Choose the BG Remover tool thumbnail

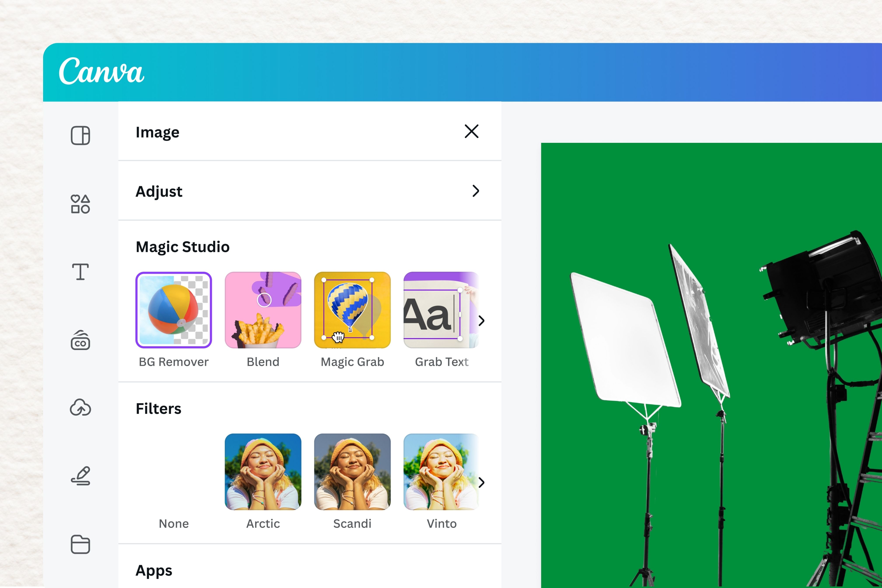point(174,310)
